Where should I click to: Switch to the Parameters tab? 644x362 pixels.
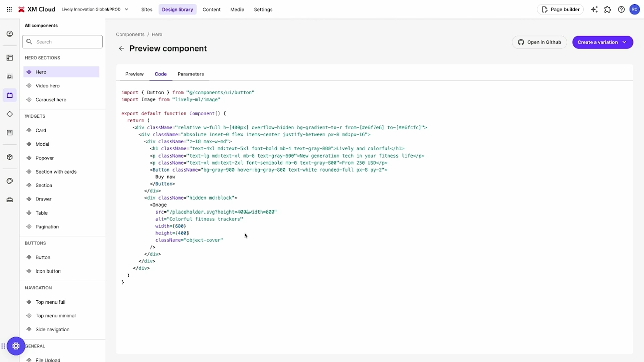[191, 74]
